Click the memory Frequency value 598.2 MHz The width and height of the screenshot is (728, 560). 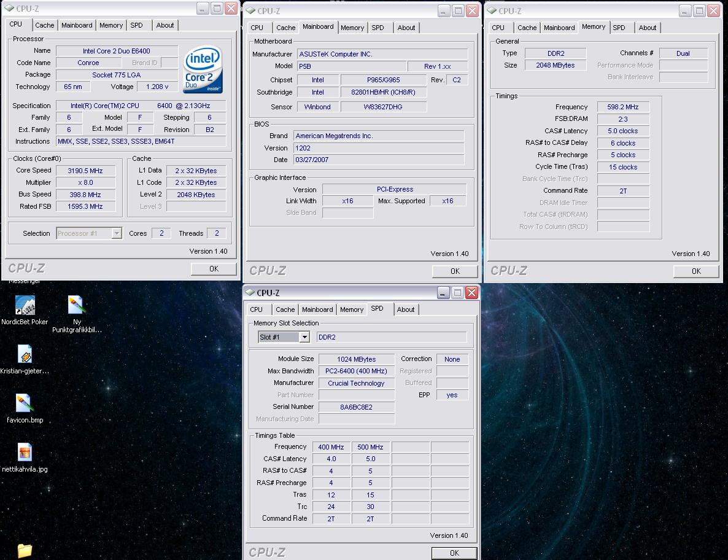(x=623, y=107)
